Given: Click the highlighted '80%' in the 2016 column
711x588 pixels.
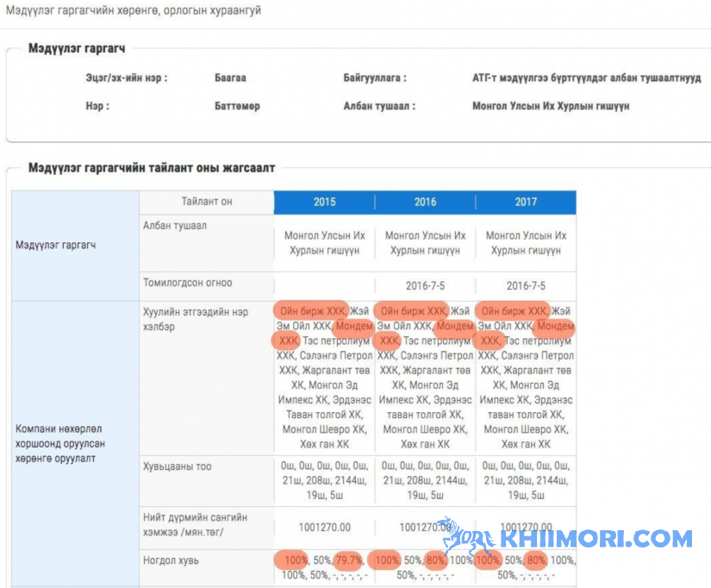Looking at the screenshot, I should pyautogui.click(x=435, y=560).
